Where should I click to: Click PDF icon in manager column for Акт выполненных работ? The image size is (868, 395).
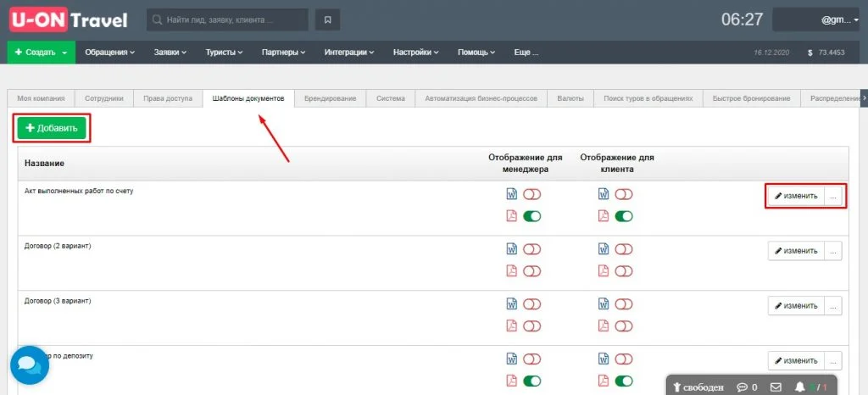pyautogui.click(x=511, y=216)
